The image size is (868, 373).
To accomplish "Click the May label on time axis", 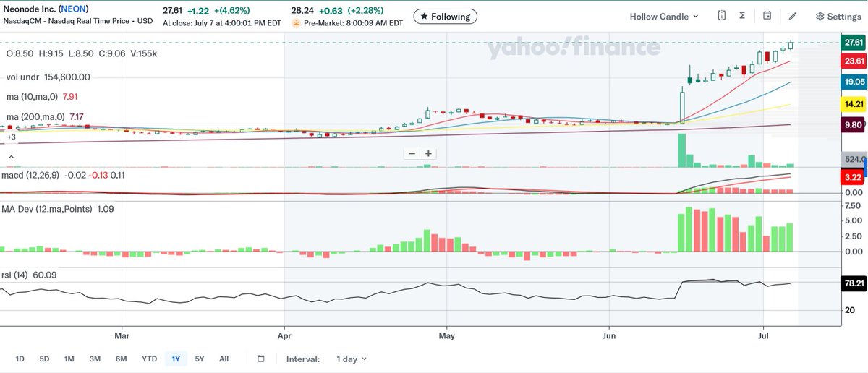I will (x=446, y=335).
